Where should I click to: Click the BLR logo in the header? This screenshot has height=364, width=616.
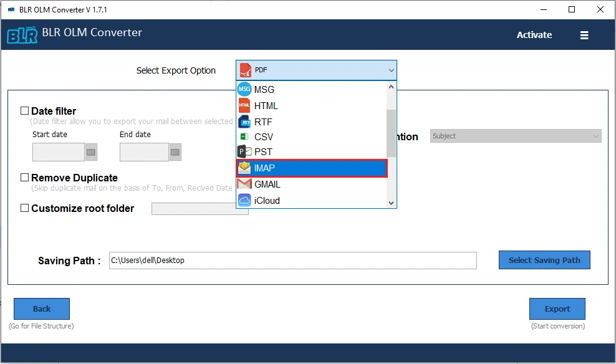pyautogui.click(x=21, y=32)
